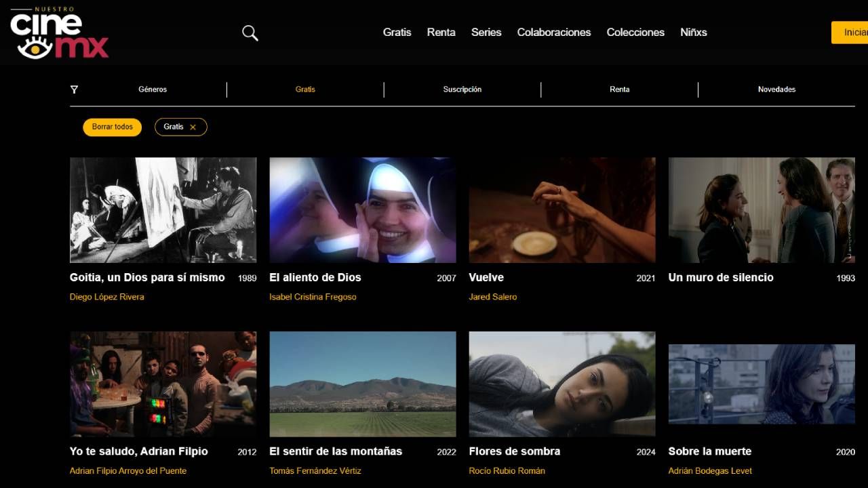The width and height of the screenshot is (868, 488).
Task: Click the search magnifier icon
Action: click(x=250, y=33)
